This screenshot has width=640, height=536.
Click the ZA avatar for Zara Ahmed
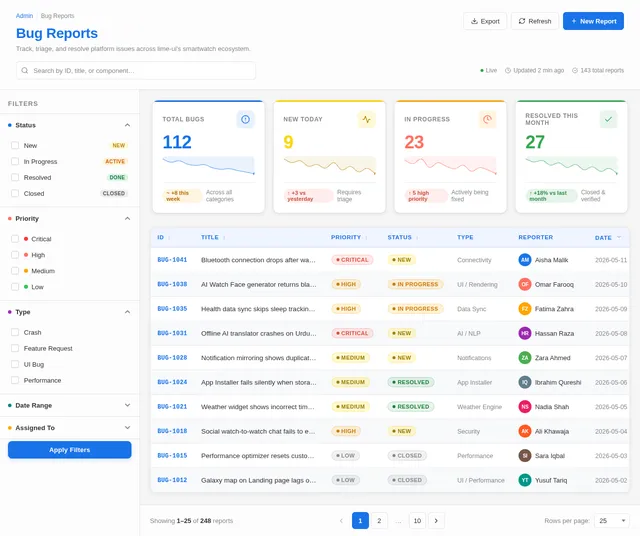525,358
